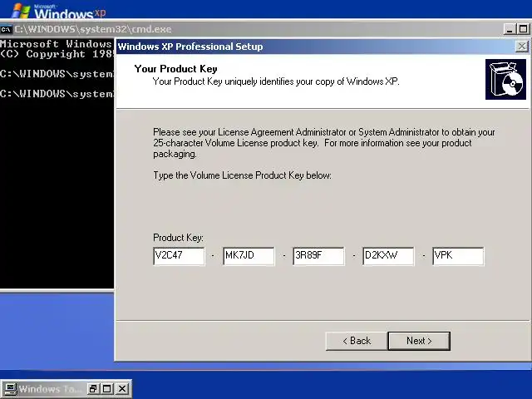Minimize the cmd.exe window
The height and width of the screenshot is (399, 532).
510,29
